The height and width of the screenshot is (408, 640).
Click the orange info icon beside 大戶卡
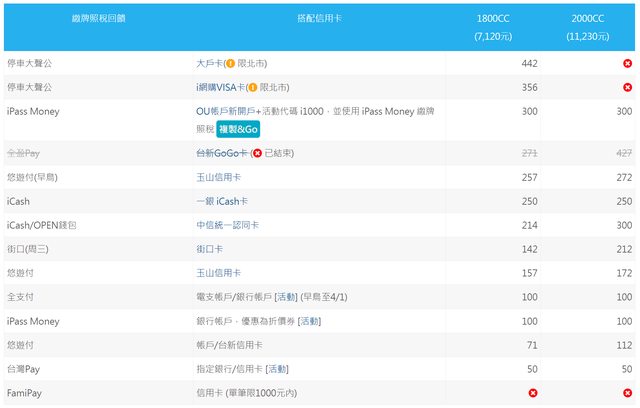[230, 63]
